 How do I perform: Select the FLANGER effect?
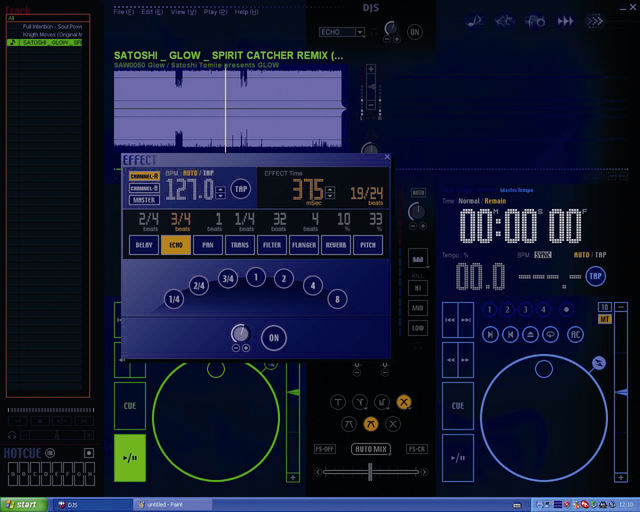point(304,245)
